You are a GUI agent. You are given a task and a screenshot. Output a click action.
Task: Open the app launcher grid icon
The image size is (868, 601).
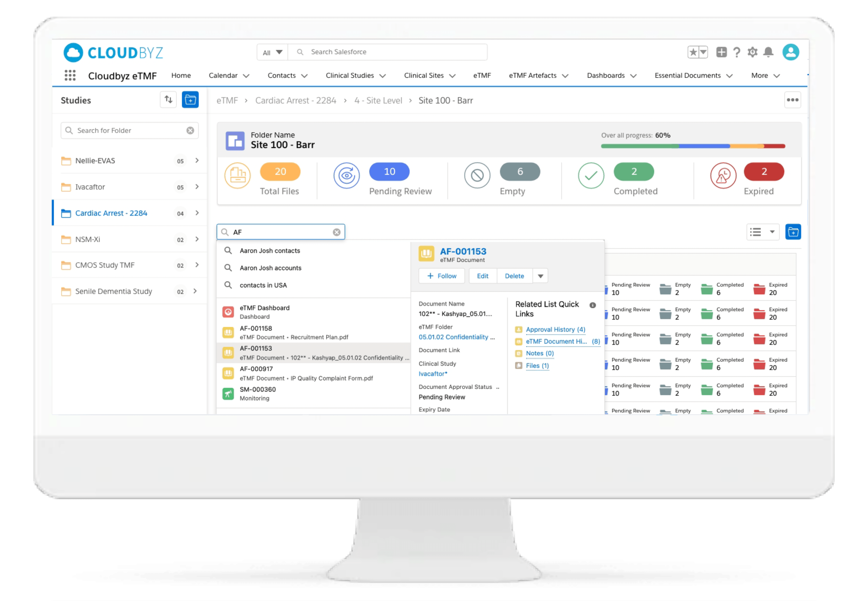pos(70,75)
